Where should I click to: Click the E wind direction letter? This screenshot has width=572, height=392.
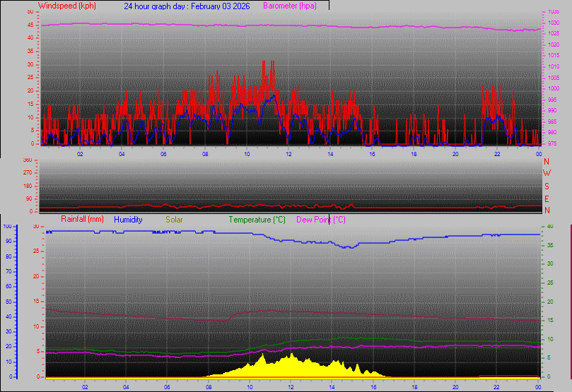pyautogui.click(x=547, y=198)
